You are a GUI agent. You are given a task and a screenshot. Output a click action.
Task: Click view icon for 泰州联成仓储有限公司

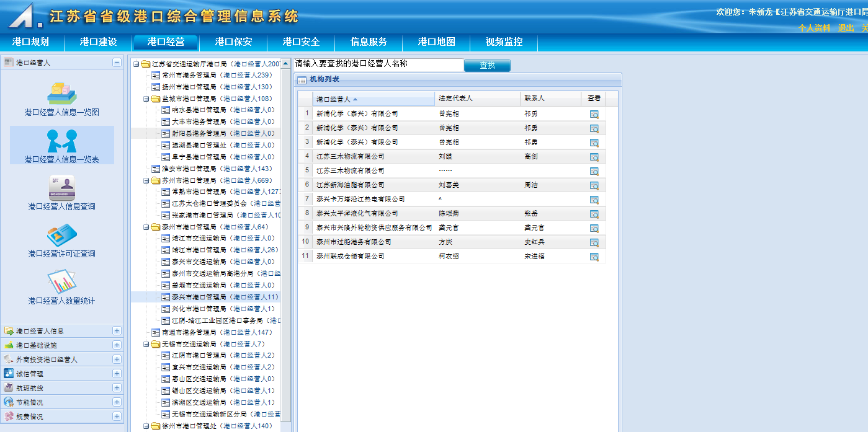[594, 257]
